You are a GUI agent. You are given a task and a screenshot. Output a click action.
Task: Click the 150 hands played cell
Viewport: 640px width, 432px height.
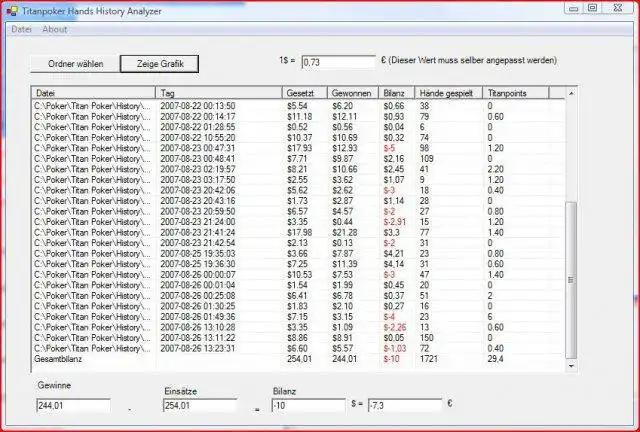coord(427,338)
